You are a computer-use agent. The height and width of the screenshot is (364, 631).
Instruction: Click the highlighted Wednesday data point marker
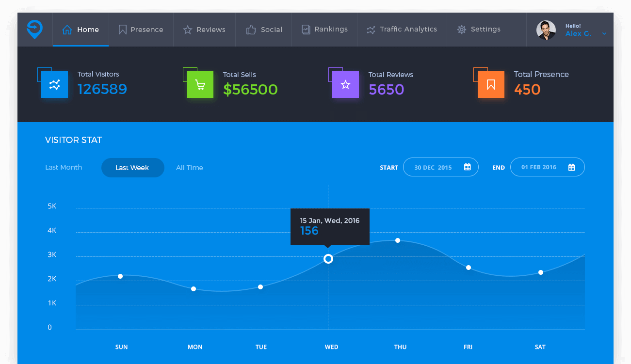coord(328,259)
